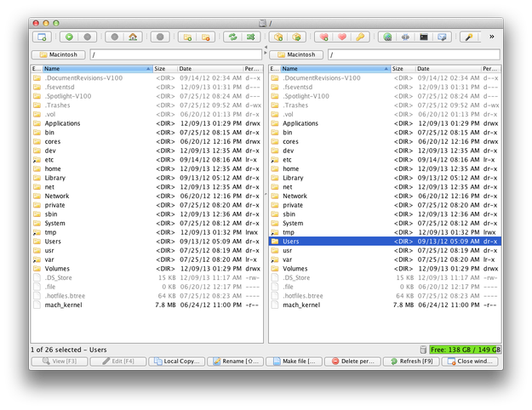Click the trash icon in status bar
532x410 pixels.
(x=423, y=350)
